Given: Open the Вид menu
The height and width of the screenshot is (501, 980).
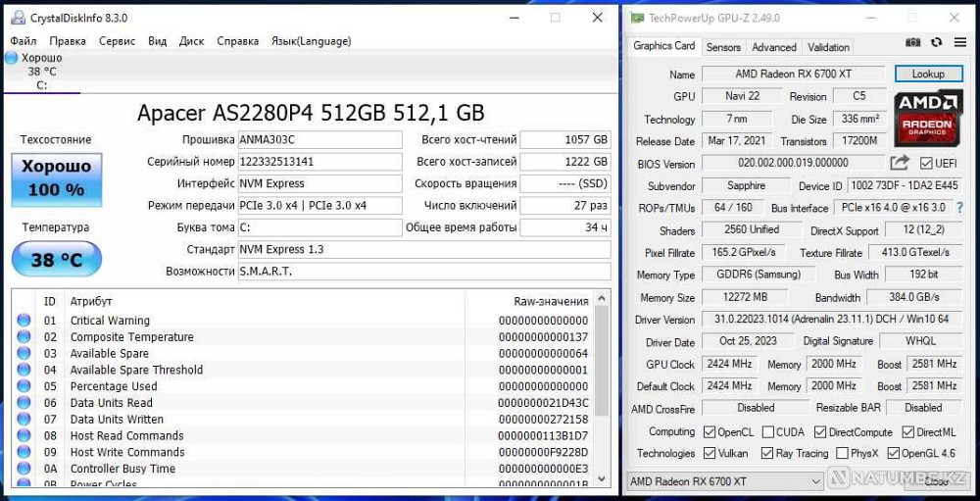Looking at the screenshot, I should 157,41.
